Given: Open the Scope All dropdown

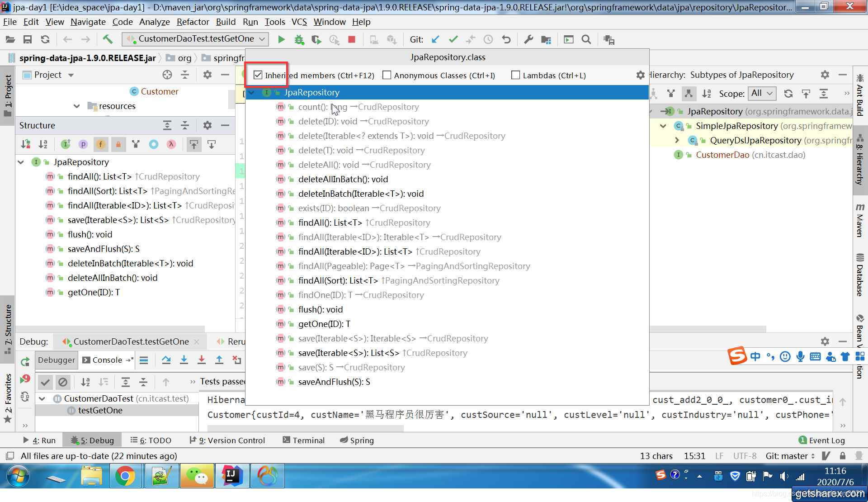Looking at the screenshot, I should pyautogui.click(x=762, y=93).
